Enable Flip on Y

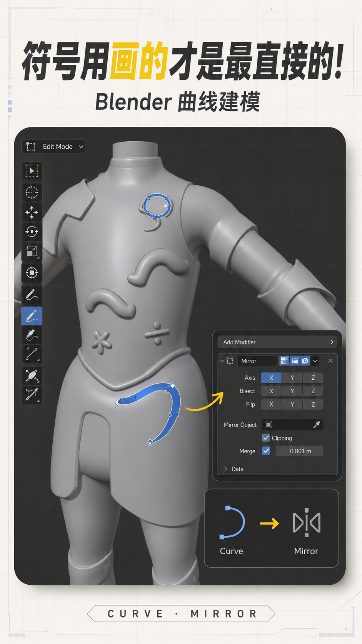pos(292,404)
